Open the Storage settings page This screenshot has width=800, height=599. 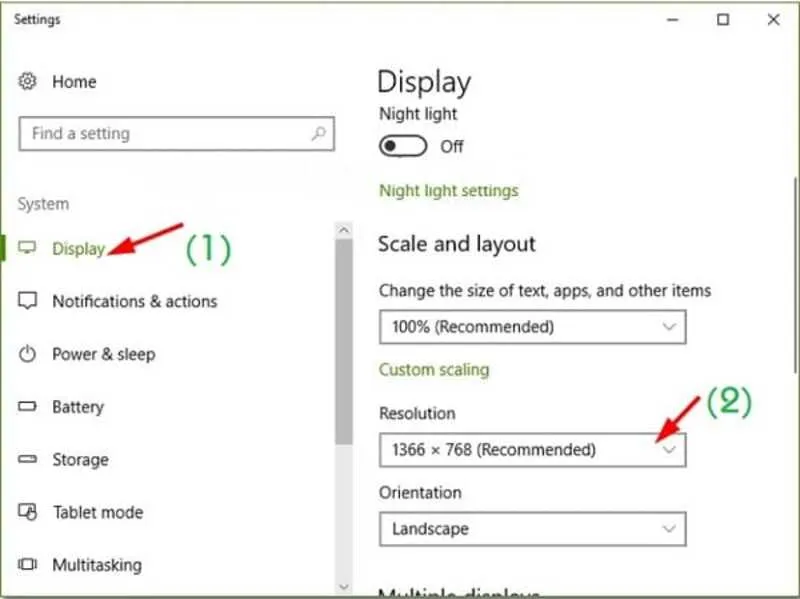[80, 460]
